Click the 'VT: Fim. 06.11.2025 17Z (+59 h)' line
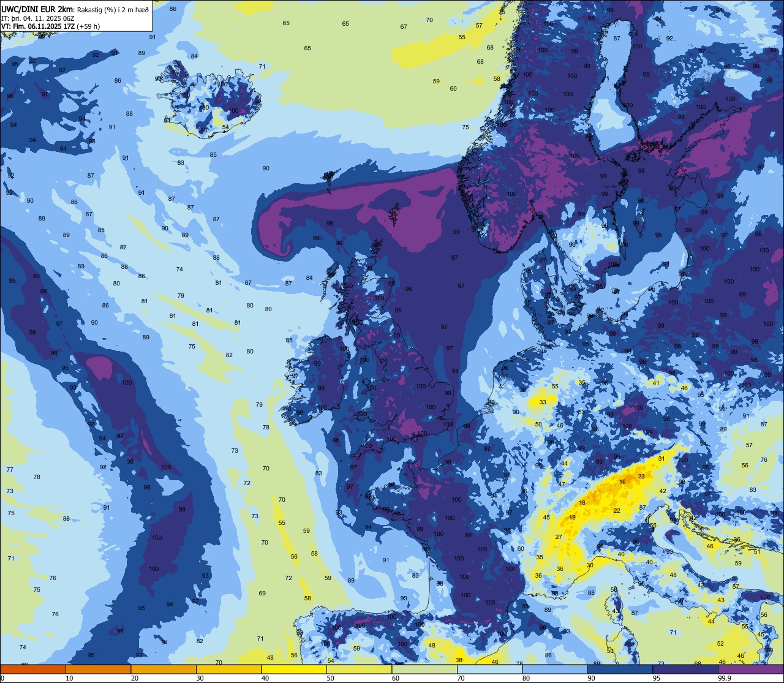This screenshot has height=683, width=784. (51, 26)
